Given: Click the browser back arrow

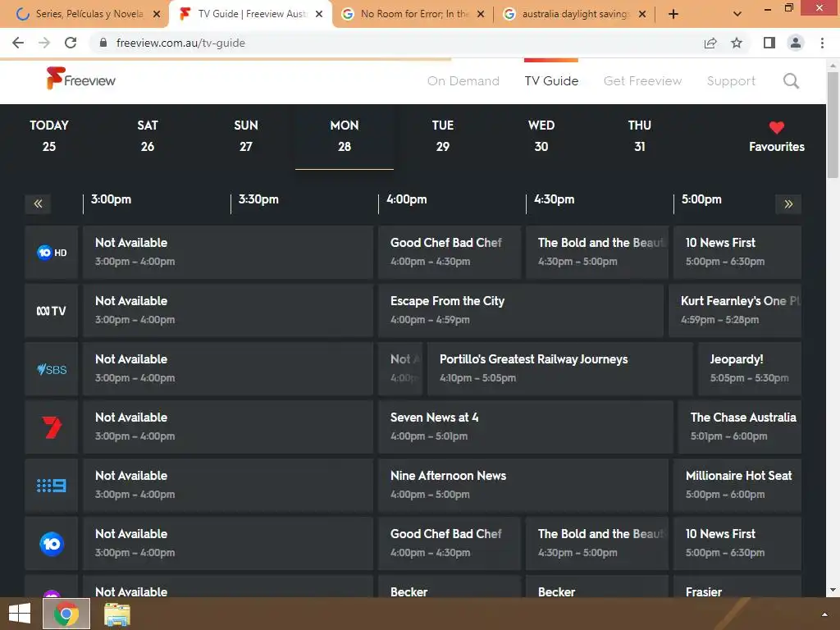Looking at the screenshot, I should (x=18, y=43).
